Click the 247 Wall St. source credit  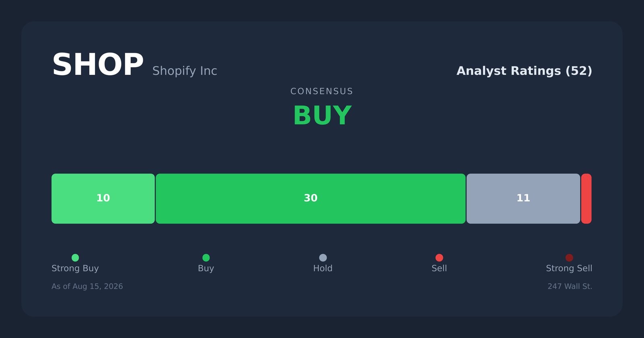click(570, 286)
